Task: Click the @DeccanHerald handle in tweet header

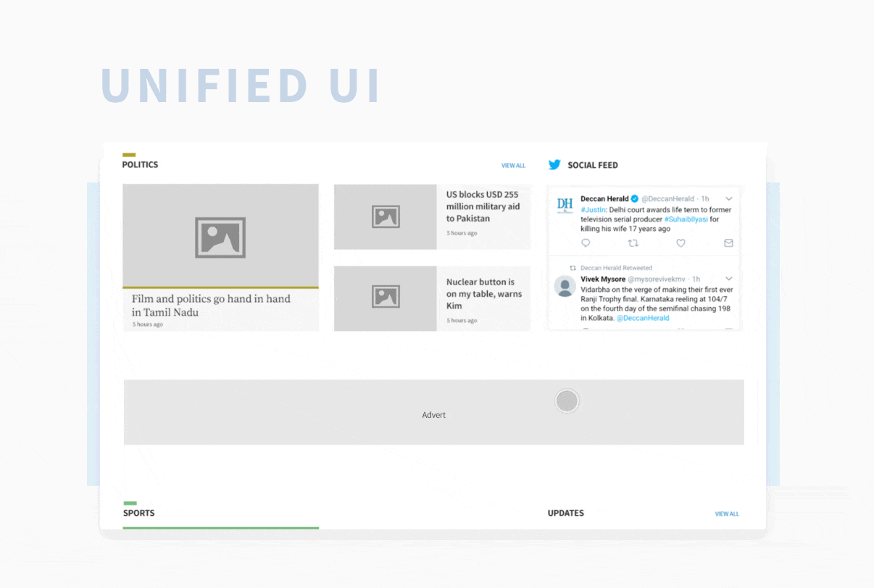Action: coord(667,198)
